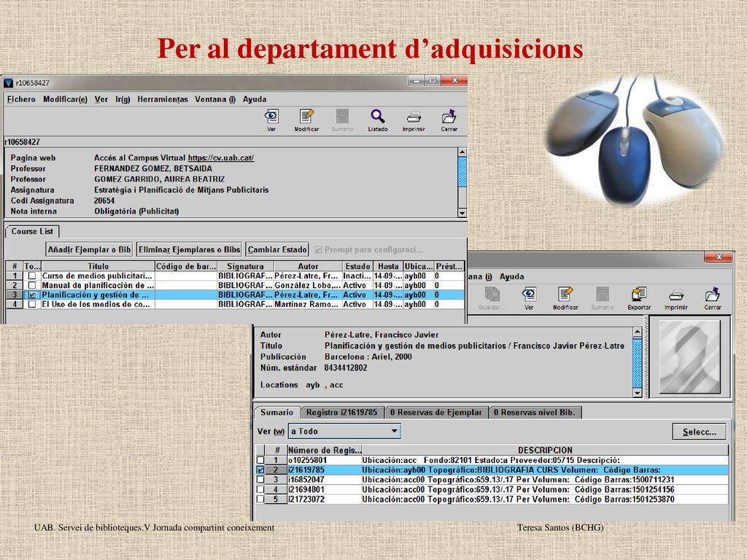Open Ayuda menu in bib record window
Screen dimensions: 747x560
point(511,276)
